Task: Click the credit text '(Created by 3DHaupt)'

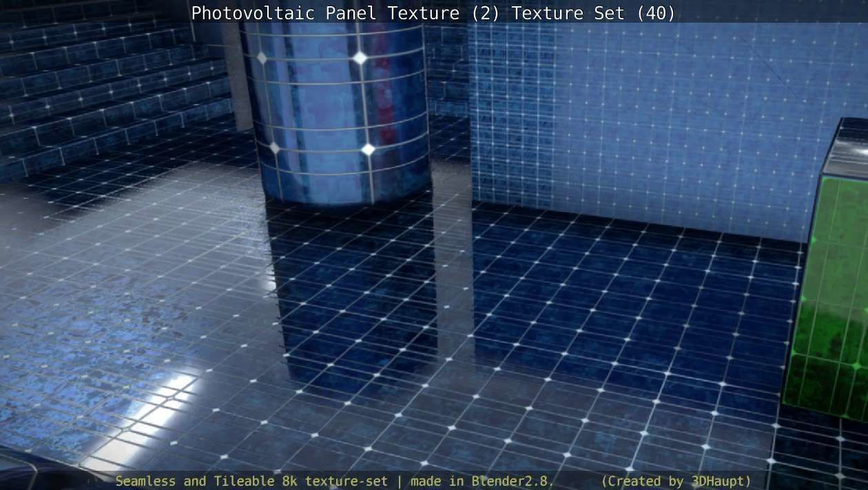Action: 676,481
